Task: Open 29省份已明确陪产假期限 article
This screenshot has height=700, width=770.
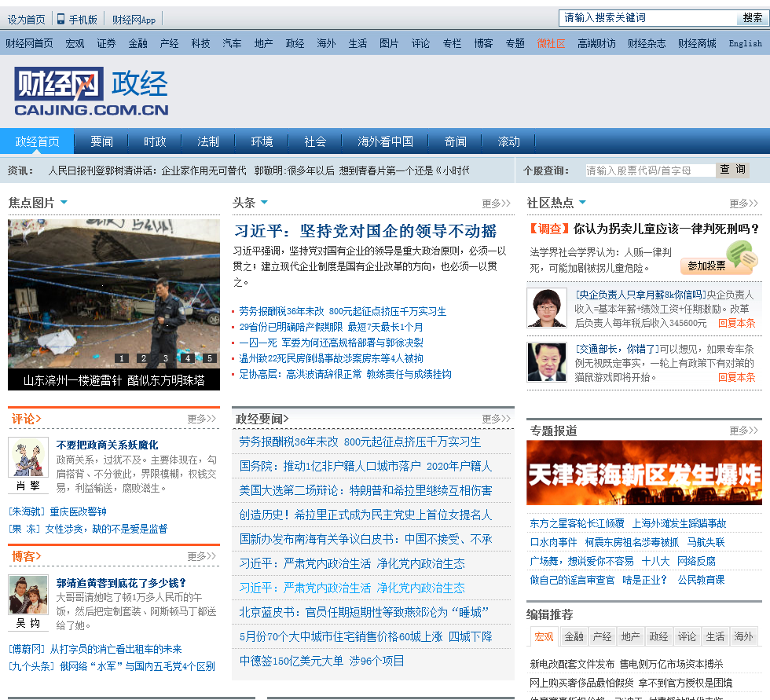Action: pyautogui.click(x=331, y=327)
